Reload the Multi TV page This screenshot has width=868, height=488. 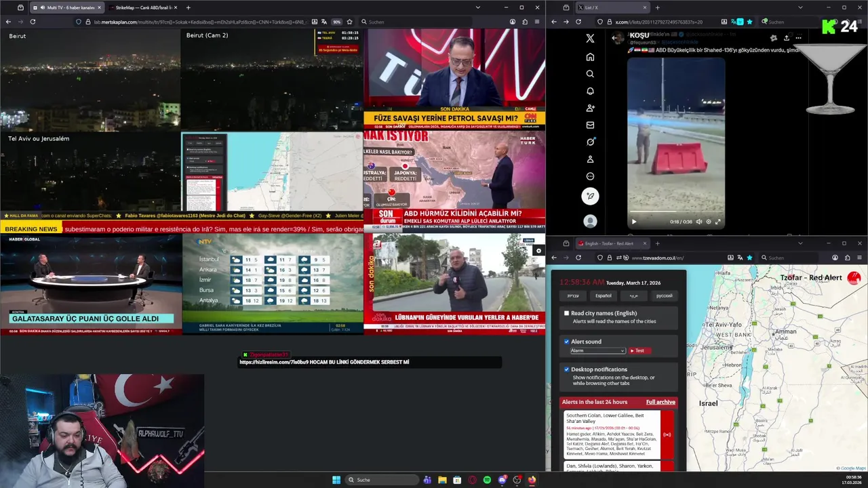(33, 22)
